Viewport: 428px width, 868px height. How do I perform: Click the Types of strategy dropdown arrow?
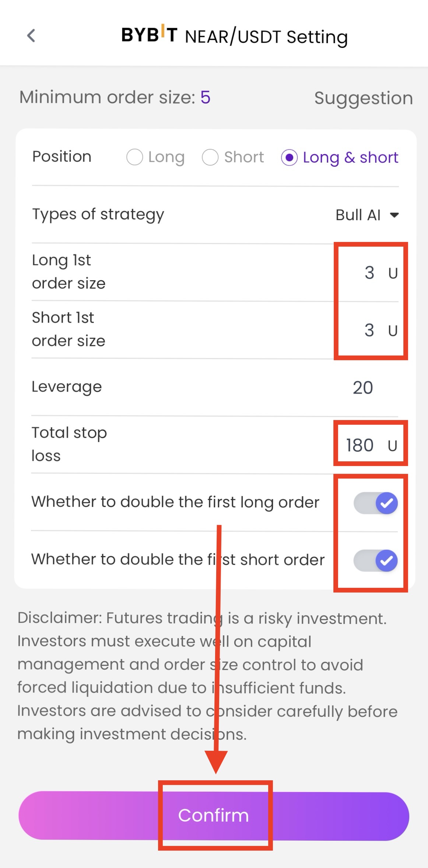(394, 215)
